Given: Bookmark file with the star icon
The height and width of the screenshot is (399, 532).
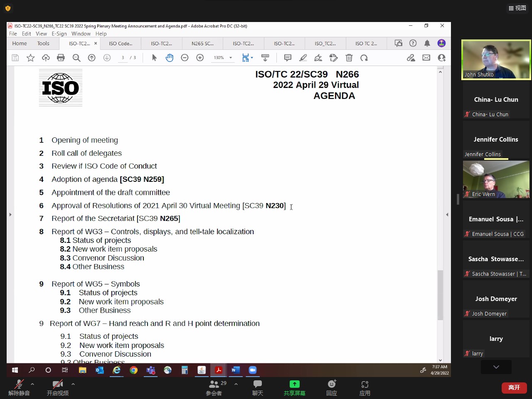Looking at the screenshot, I should pyautogui.click(x=30, y=58).
